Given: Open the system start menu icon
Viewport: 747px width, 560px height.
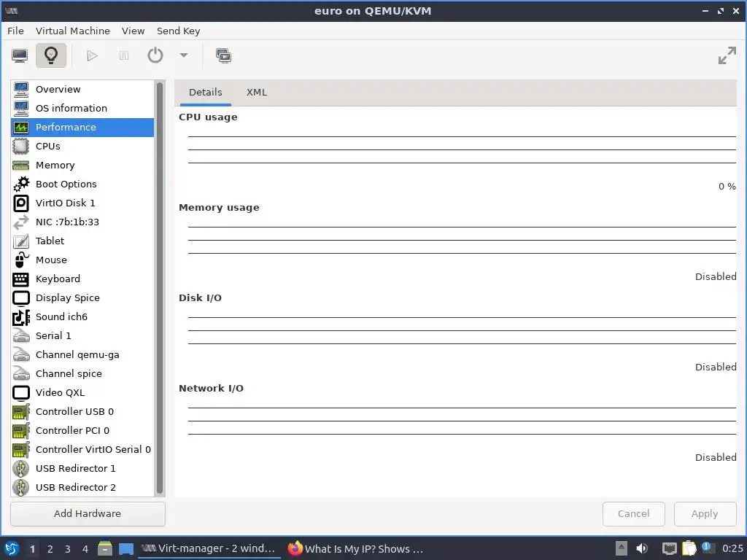Looking at the screenshot, I should (12, 548).
